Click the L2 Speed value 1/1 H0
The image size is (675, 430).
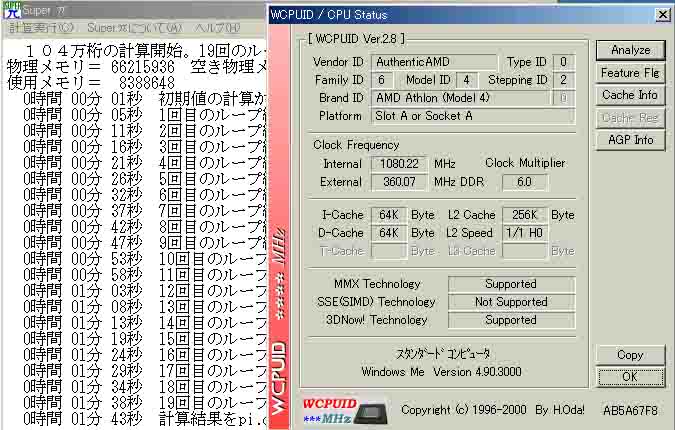click(525, 233)
